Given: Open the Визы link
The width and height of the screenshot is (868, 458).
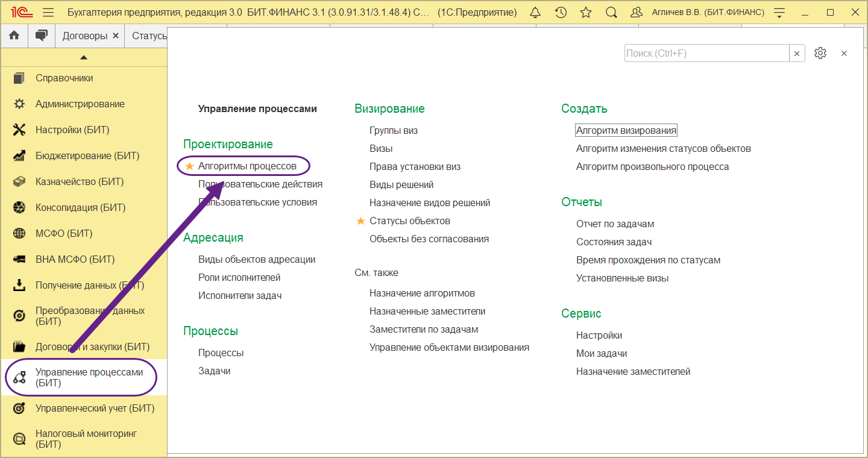Looking at the screenshot, I should click(x=381, y=149).
